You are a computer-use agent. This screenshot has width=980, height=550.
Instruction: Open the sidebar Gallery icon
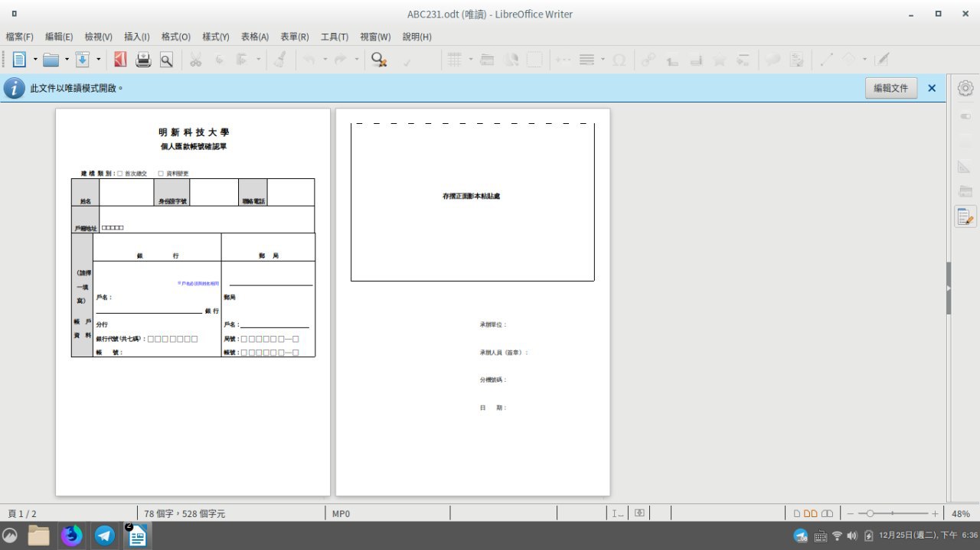(x=965, y=191)
